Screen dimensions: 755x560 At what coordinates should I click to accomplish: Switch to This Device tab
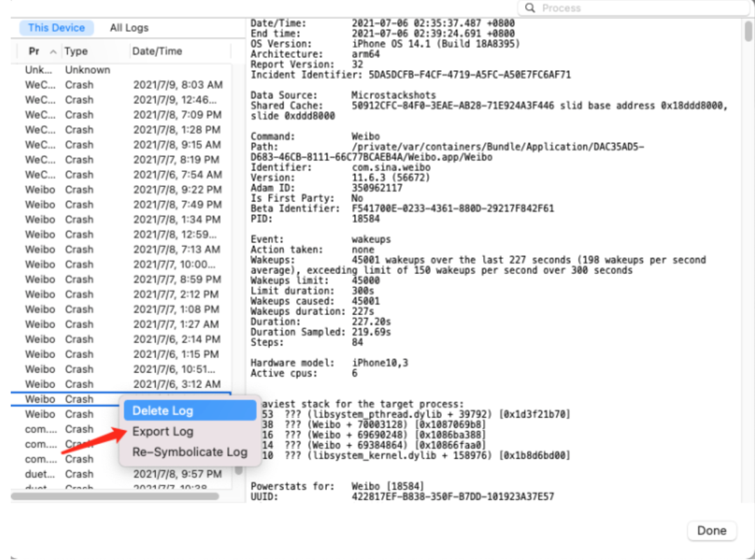[57, 28]
